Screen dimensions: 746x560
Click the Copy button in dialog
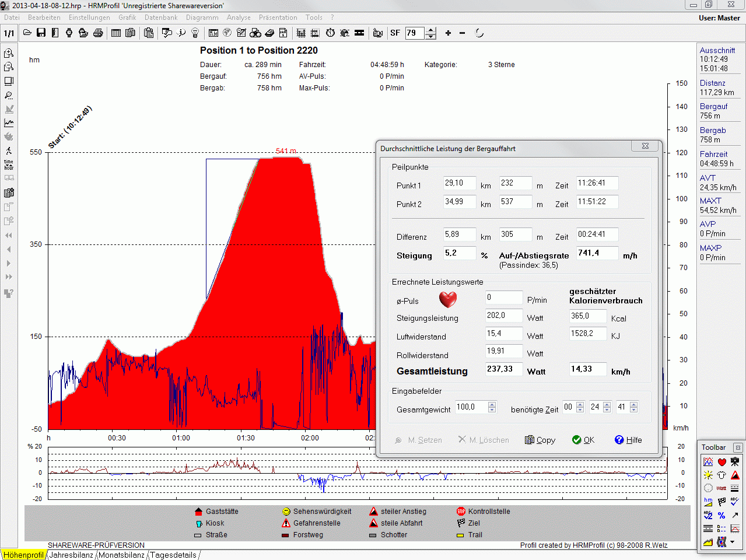[540, 440]
